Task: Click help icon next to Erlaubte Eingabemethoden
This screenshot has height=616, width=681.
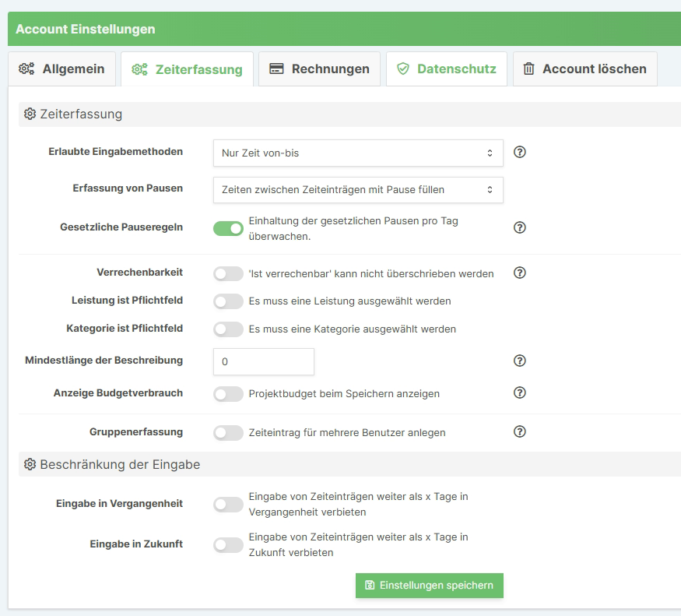Action: (521, 153)
